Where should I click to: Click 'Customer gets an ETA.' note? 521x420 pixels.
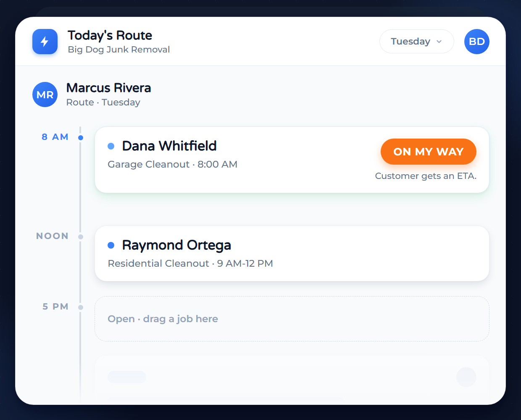point(426,176)
